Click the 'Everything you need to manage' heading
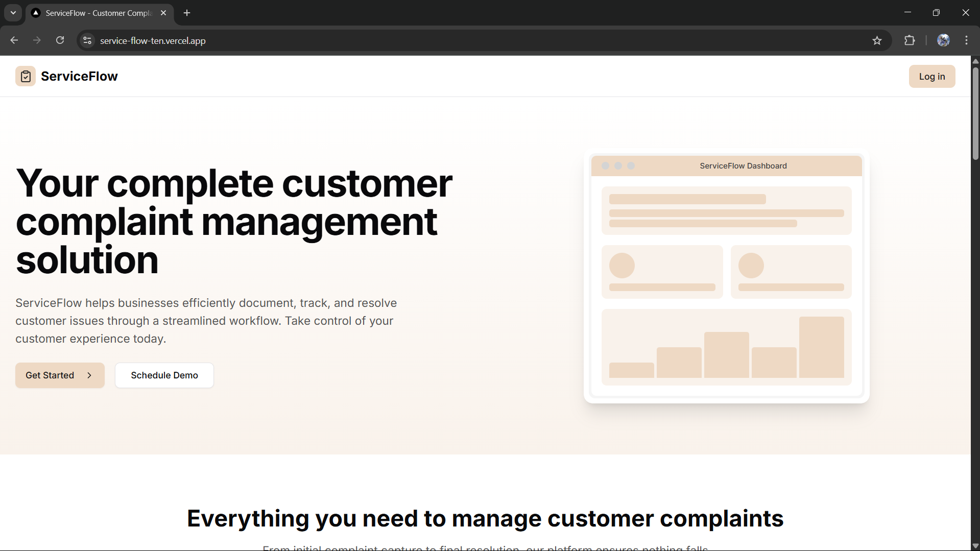 485,518
